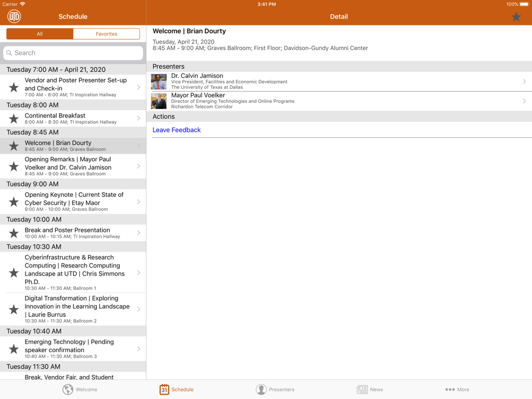
Task: Star the Vendor and Poster Presenter Set-up session
Action: [14, 87]
